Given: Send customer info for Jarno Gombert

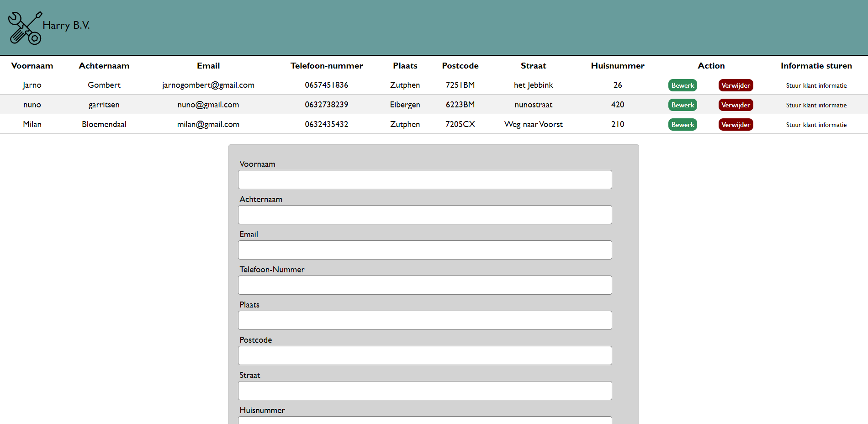Looking at the screenshot, I should pos(816,85).
